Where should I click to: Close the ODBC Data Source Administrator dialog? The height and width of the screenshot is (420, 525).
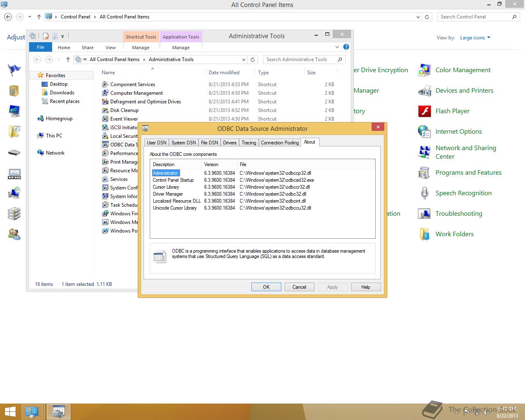tap(378, 127)
